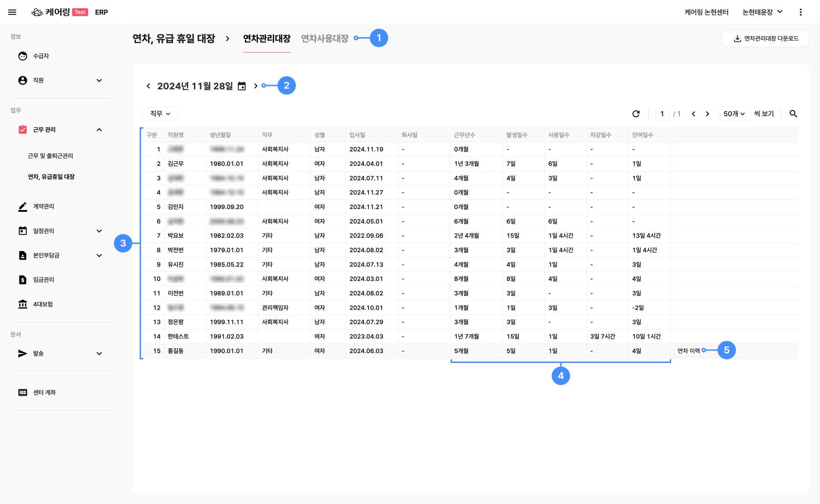This screenshot has width=820, height=504.
Task: Go to previous date with left arrow
Action: pos(148,86)
